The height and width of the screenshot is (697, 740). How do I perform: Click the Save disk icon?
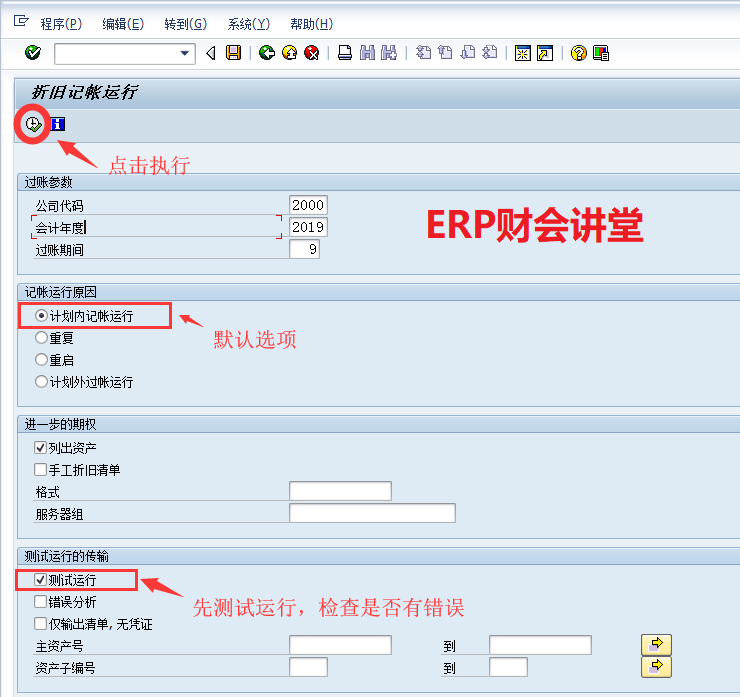point(233,53)
